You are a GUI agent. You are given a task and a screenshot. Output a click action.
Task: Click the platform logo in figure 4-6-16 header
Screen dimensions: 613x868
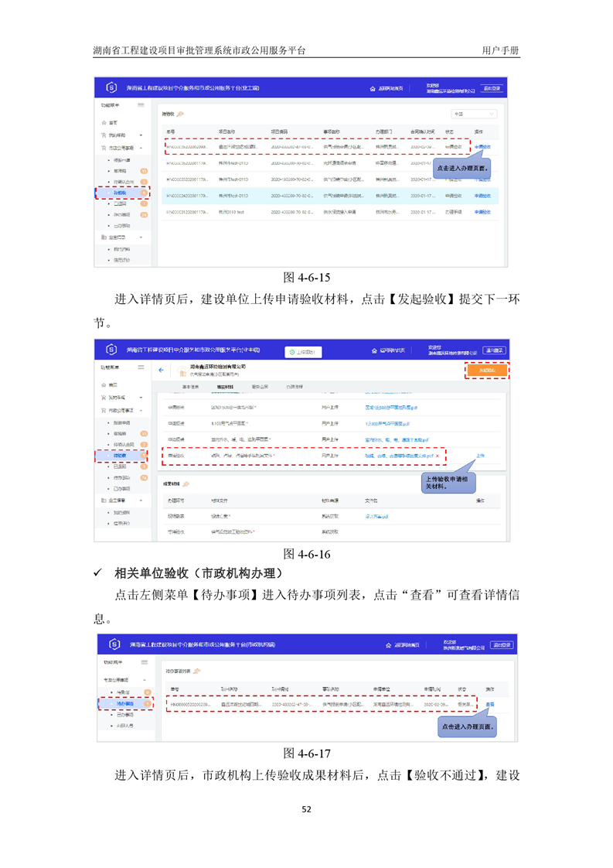[111, 350]
